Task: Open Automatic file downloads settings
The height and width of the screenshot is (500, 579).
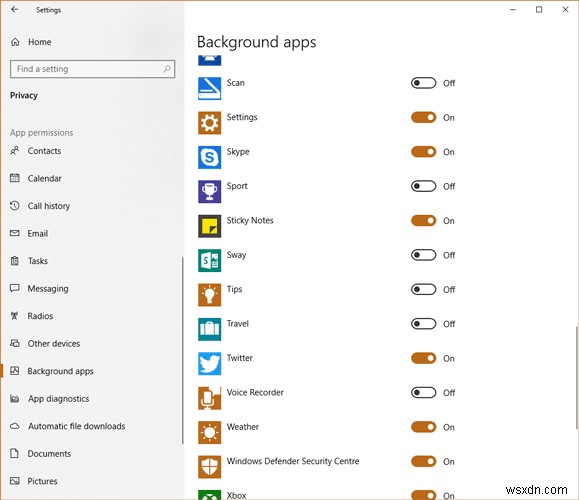Action: [x=92, y=426]
